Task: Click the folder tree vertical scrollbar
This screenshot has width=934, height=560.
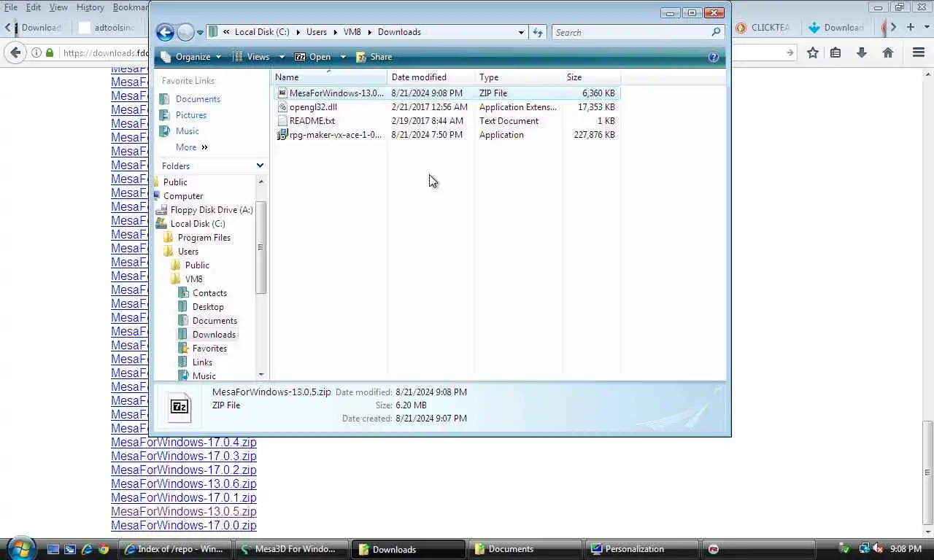Action: coord(260,248)
